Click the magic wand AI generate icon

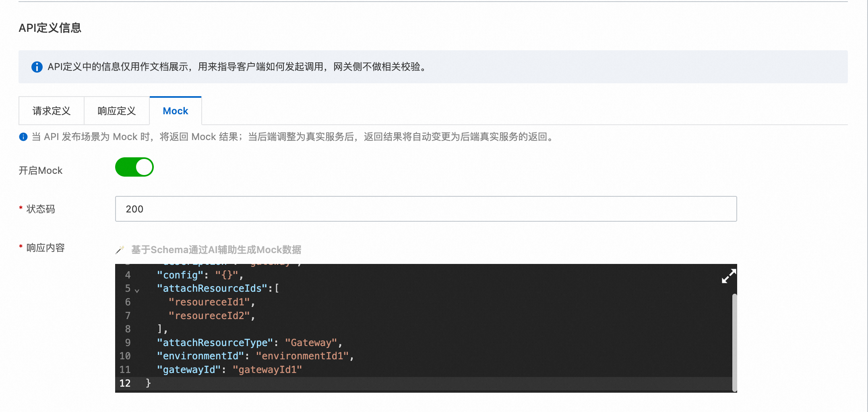pyautogui.click(x=120, y=250)
